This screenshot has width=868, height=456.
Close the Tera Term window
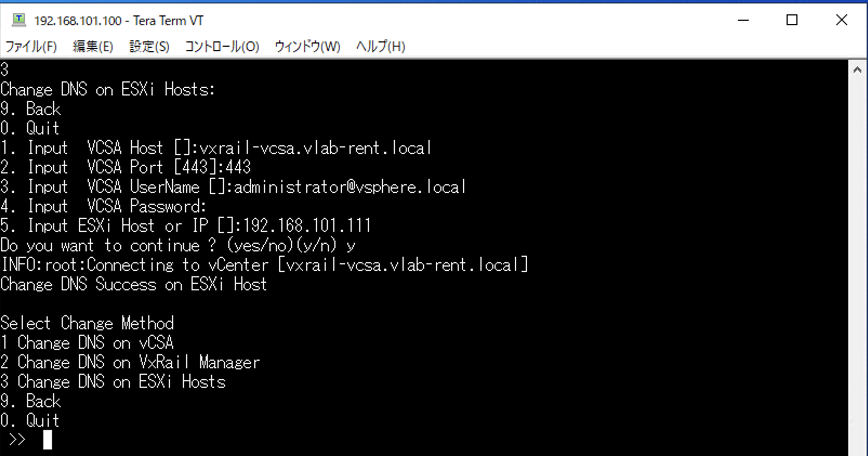click(841, 21)
